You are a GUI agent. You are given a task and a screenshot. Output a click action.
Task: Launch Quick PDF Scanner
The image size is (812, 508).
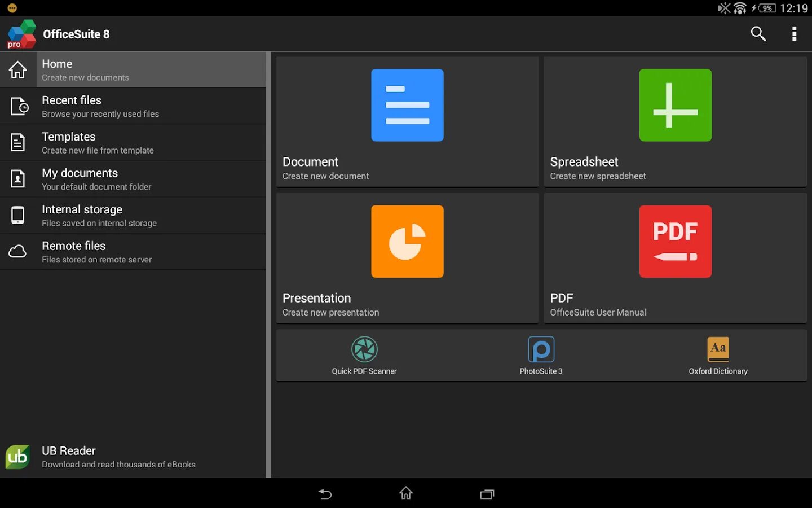pos(364,354)
